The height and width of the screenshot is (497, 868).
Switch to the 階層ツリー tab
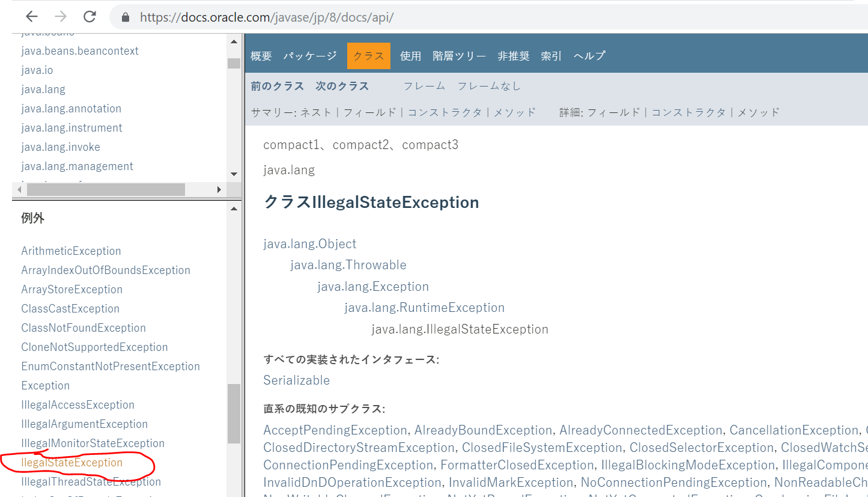tap(460, 56)
